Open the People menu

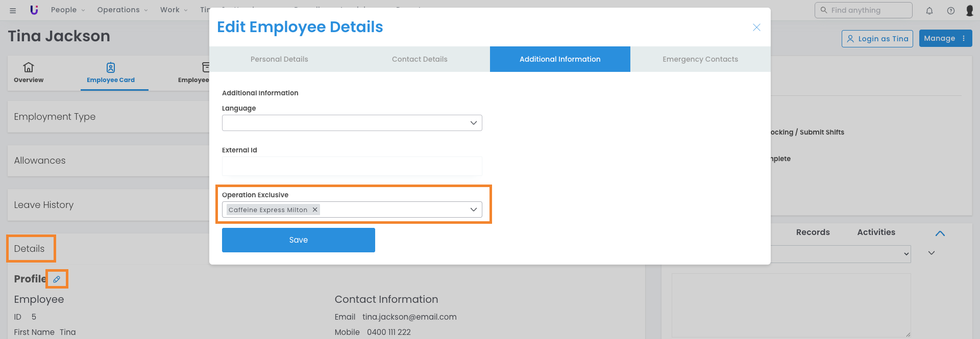point(68,10)
